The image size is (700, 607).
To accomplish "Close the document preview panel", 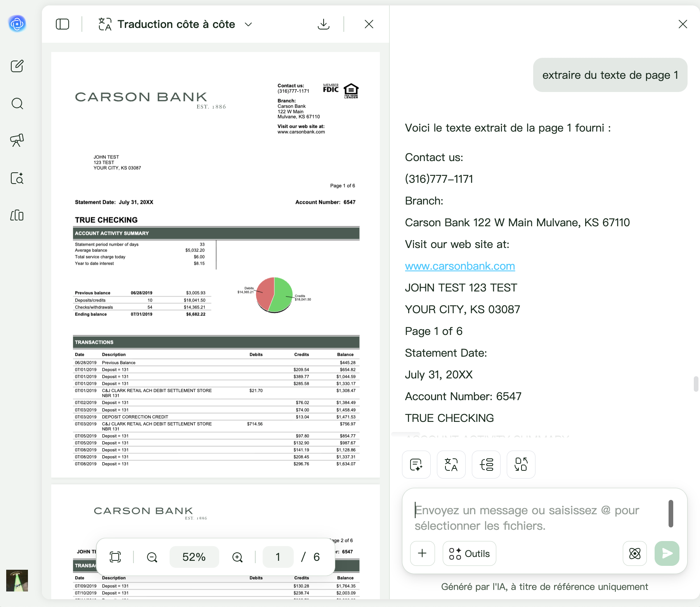I will pos(369,24).
